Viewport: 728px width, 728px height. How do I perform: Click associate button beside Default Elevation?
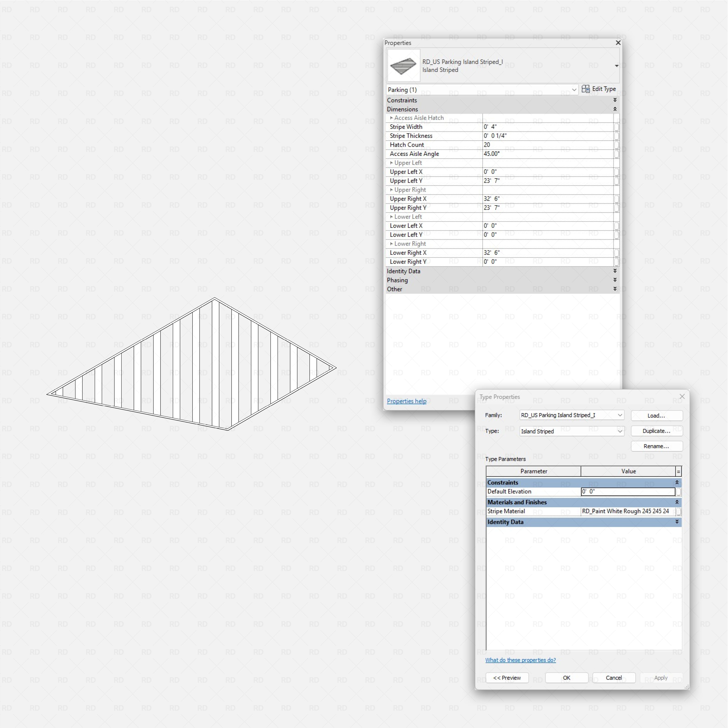pyautogui.click(x=678, y=492)
